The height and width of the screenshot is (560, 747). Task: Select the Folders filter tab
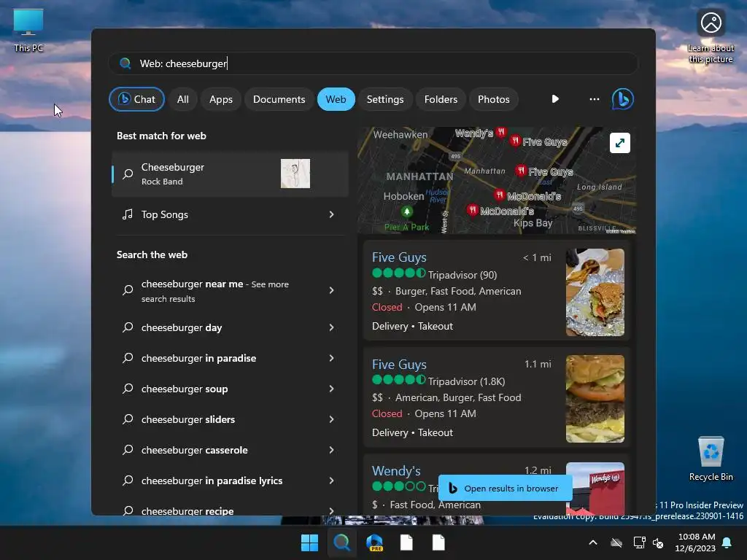tap(441, 99)
